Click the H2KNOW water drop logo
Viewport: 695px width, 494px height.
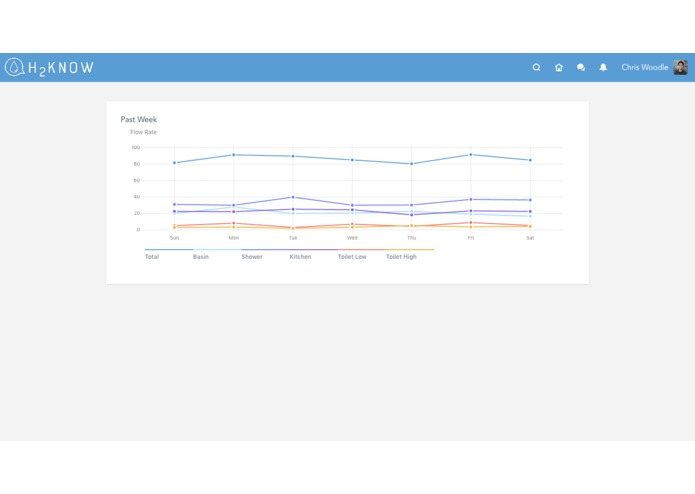(14, 67)
